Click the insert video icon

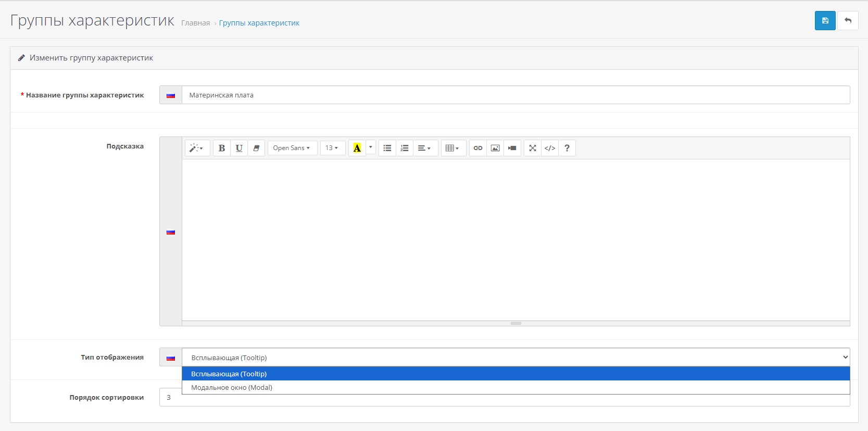pyautogui.click(x=512, y=148)
